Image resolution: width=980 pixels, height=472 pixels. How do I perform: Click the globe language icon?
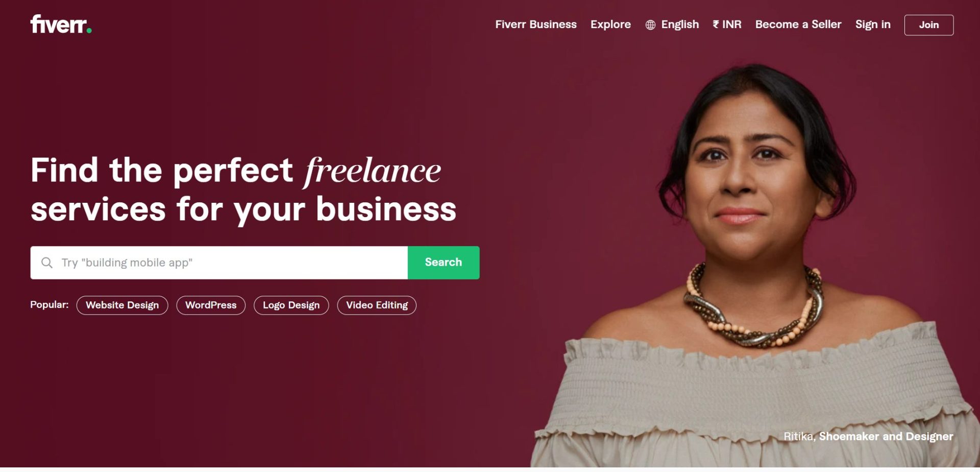tap(650, 25)
